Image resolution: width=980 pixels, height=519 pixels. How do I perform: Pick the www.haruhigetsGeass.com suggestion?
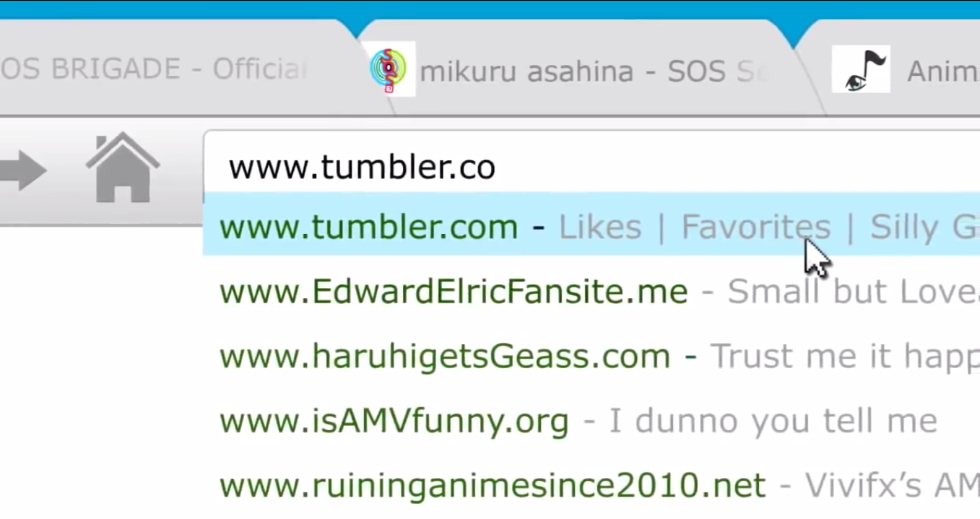tap(444, 356)
